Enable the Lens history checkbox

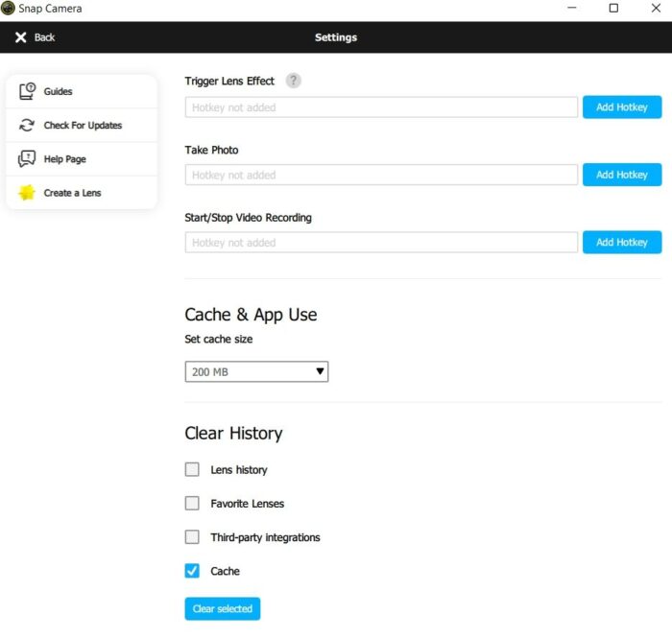click(192, 469)
